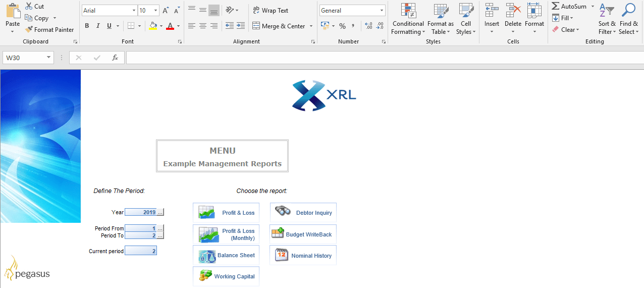Open the font name dropdown showing Arial
This screenshot has height=288, width=644.
click(134, 11)
